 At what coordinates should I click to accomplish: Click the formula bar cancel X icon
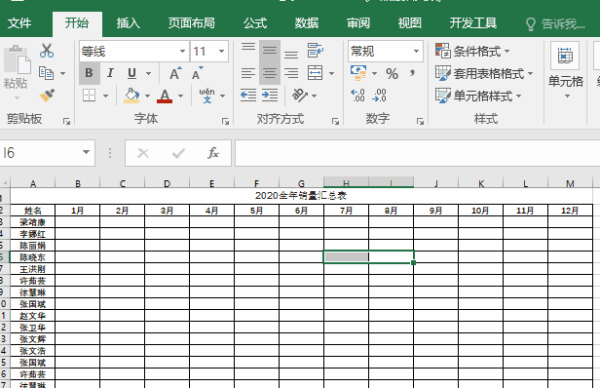[x=143, y=153]
